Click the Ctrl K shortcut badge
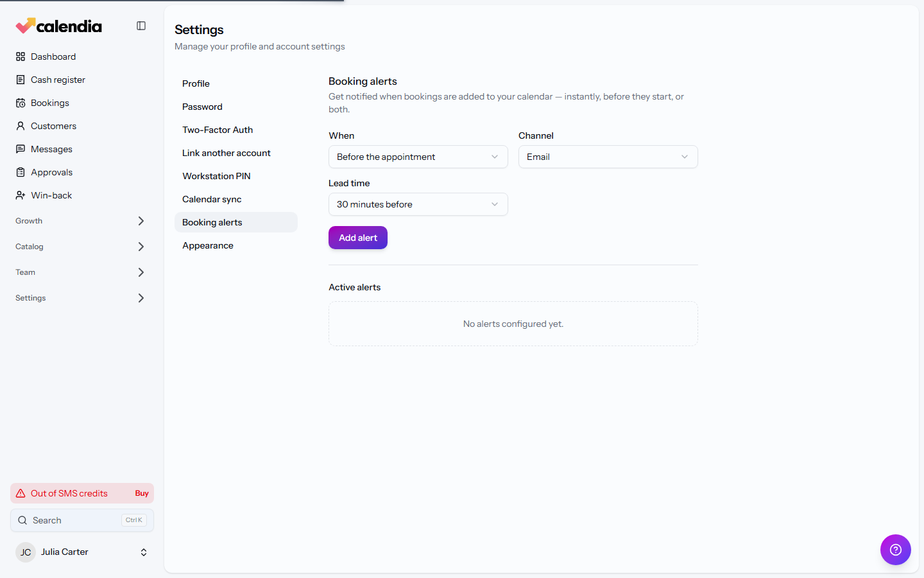924x578 pixels. pos(134,520)
